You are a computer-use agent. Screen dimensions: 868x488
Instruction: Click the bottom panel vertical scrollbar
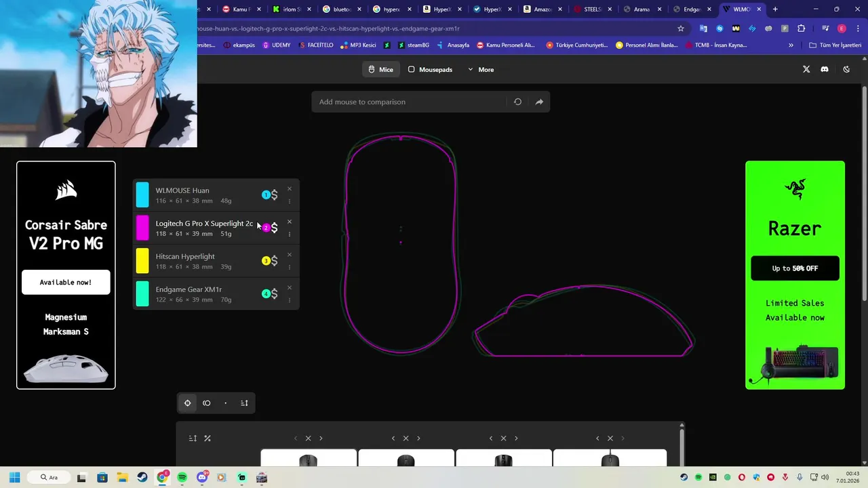coord(682,446)
